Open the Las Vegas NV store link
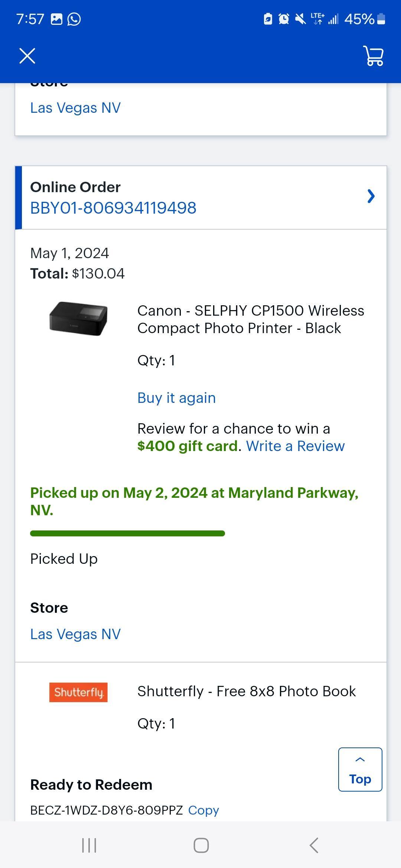Screen dimensions: 401x868 click(75, 634)
